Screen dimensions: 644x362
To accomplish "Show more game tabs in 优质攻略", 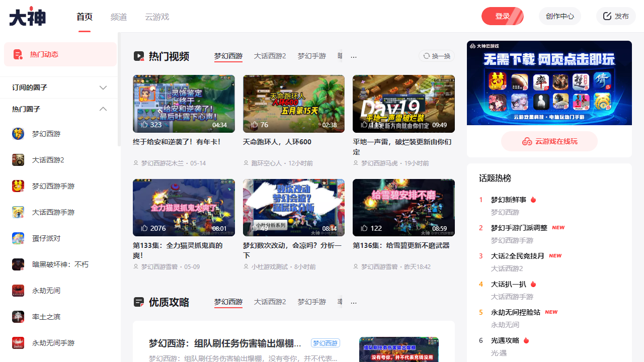I will (x=354, y=302).
